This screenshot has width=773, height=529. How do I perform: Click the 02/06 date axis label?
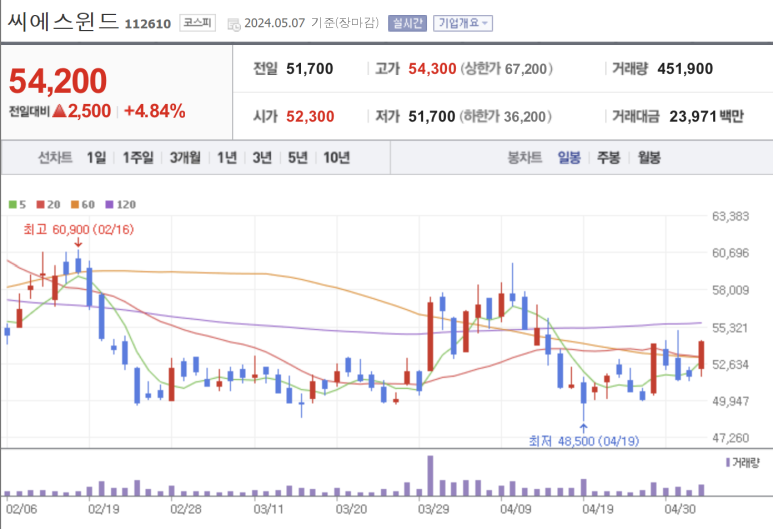coord(22,509)
